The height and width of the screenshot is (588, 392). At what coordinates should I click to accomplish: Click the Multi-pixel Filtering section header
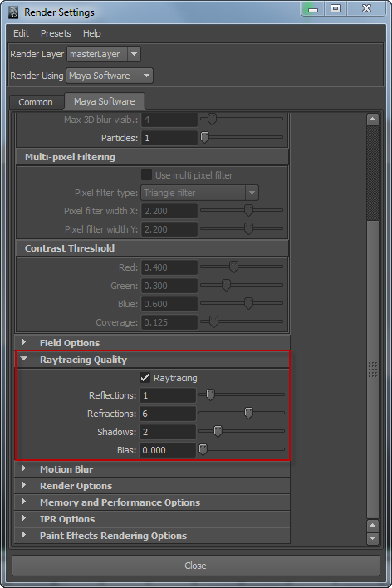click(152, 157)
